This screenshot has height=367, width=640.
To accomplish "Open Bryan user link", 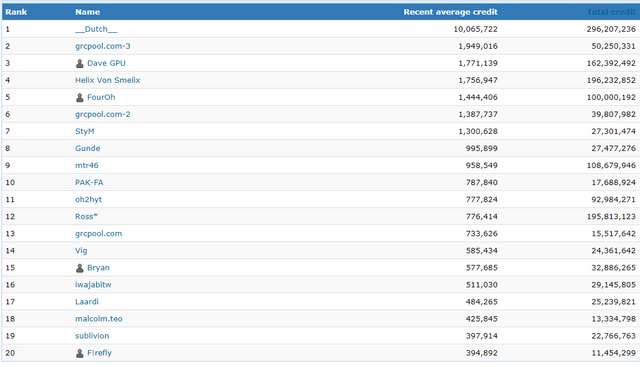I will pyautogui.click(x=98, y=268).
